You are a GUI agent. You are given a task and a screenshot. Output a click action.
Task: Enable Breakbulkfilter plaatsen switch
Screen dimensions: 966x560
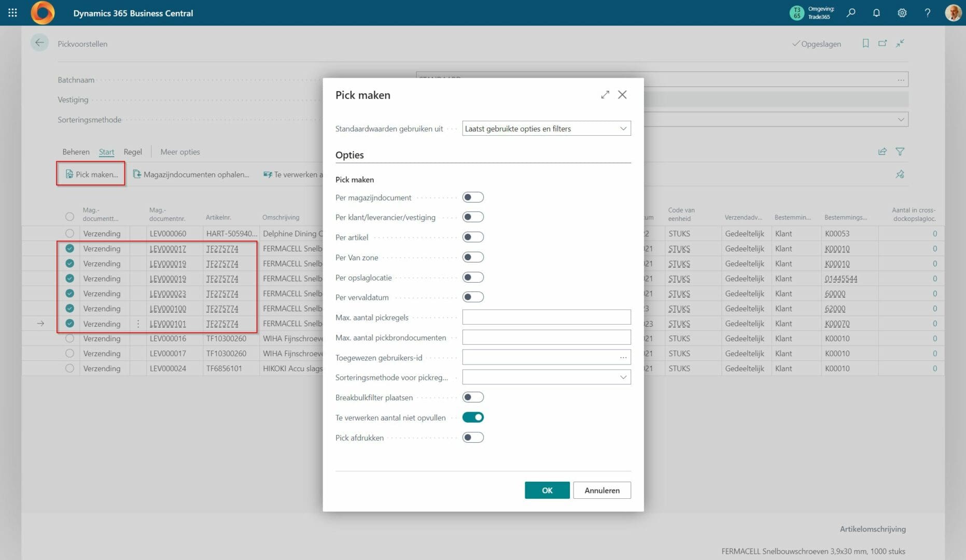(473, 397)
